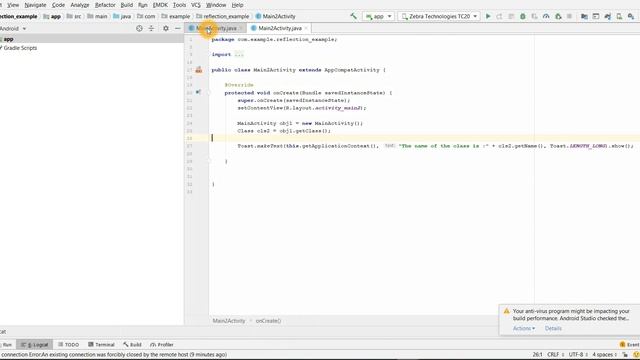
Task: Click the 4 spaces indent setting
Action: pos(604,354)
